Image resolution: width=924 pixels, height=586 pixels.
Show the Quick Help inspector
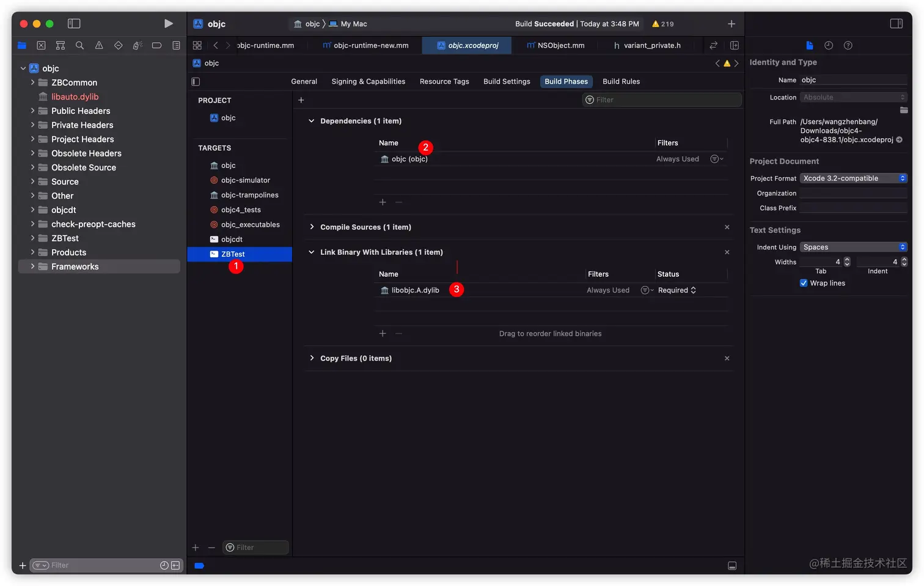click(x=848, y=45)
